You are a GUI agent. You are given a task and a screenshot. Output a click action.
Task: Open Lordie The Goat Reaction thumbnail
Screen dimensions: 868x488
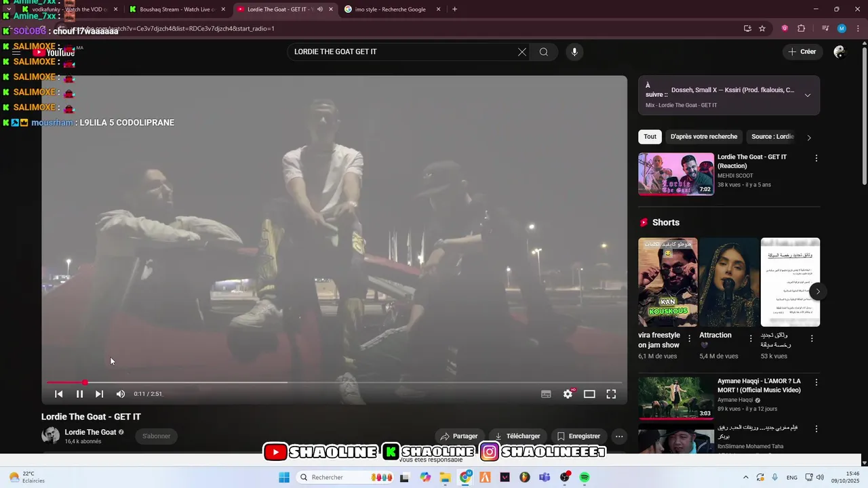click(x=676, y=174)
